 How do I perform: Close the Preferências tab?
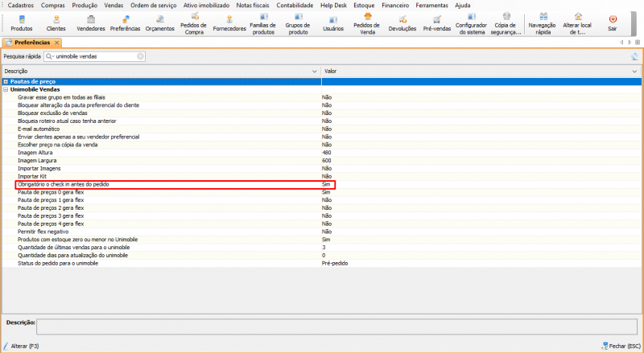[56, 43]
